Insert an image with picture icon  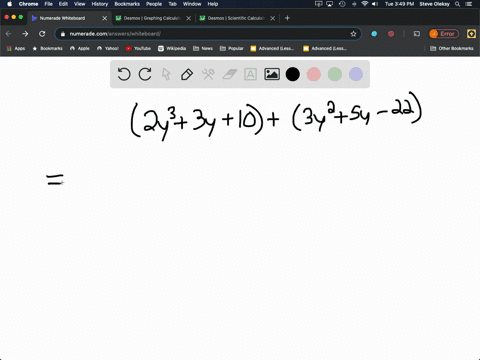click(272, 74)
